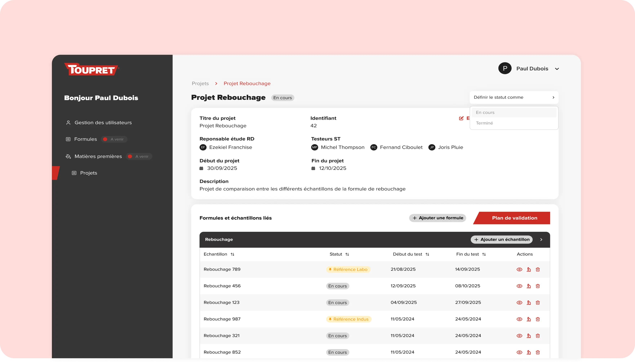635x364 pixels.
Task: Click the microscope icon for Rebouchage 789
Action: click(529, 269)
